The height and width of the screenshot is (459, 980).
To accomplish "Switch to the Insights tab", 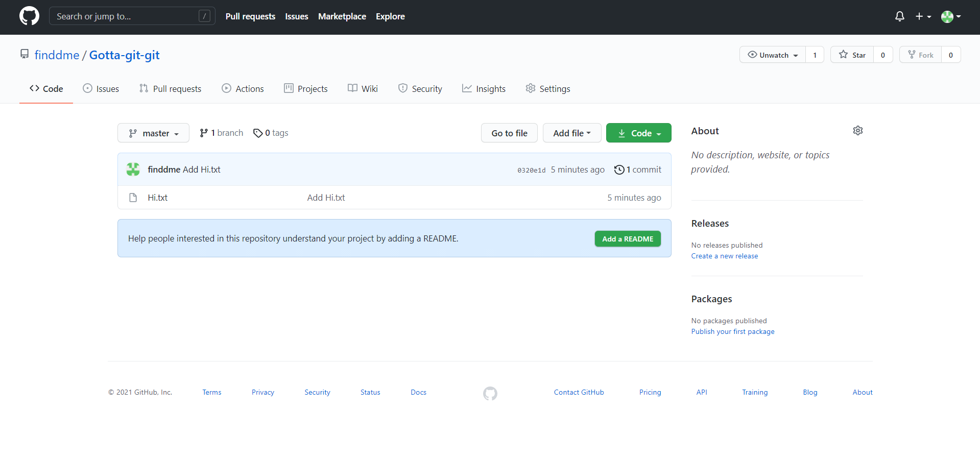I will 484,89.
